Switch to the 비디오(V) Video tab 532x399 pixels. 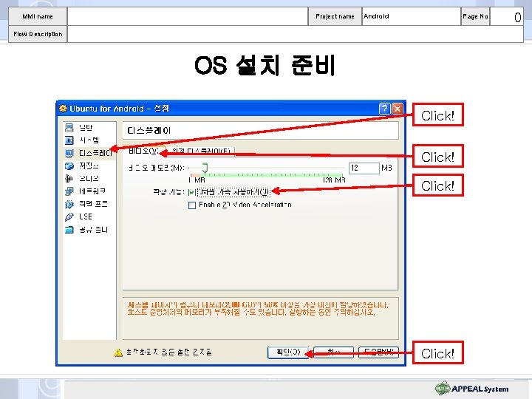144,151
